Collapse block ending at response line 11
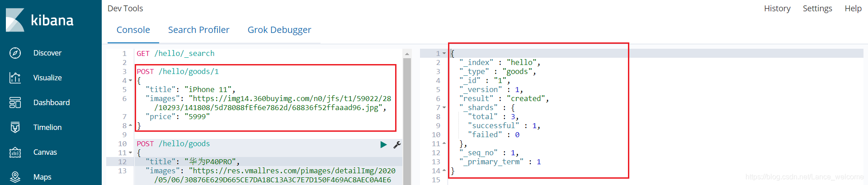Image resolution: width=868 pixels, height=185 pixels. (x=444, y=143)
